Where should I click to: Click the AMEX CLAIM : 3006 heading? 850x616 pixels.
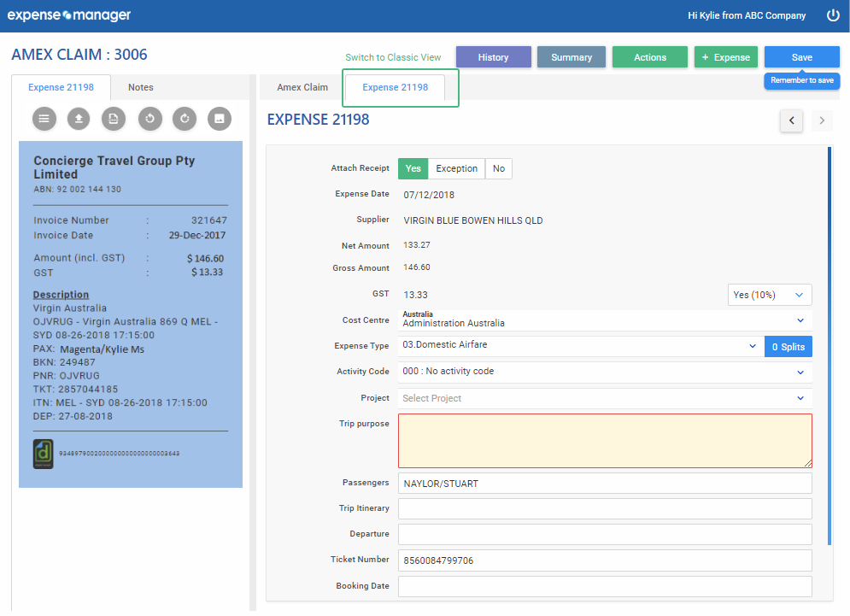(79, 55)
